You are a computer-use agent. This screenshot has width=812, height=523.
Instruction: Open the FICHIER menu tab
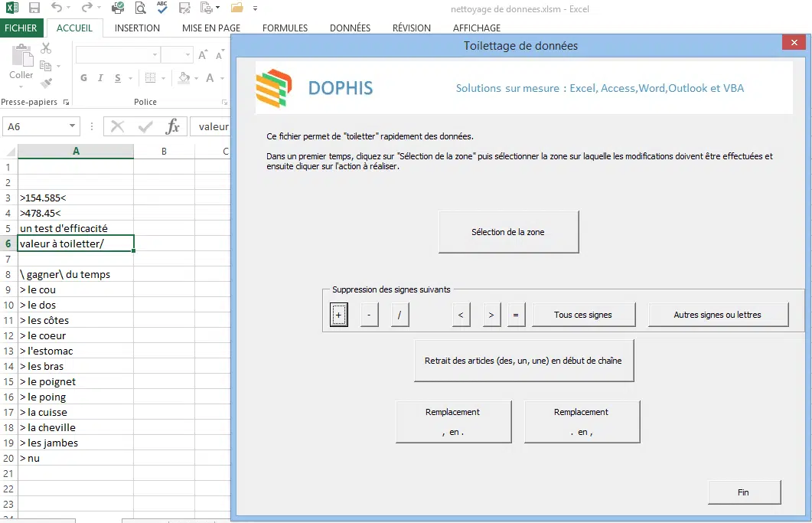[x=21, y=28]
